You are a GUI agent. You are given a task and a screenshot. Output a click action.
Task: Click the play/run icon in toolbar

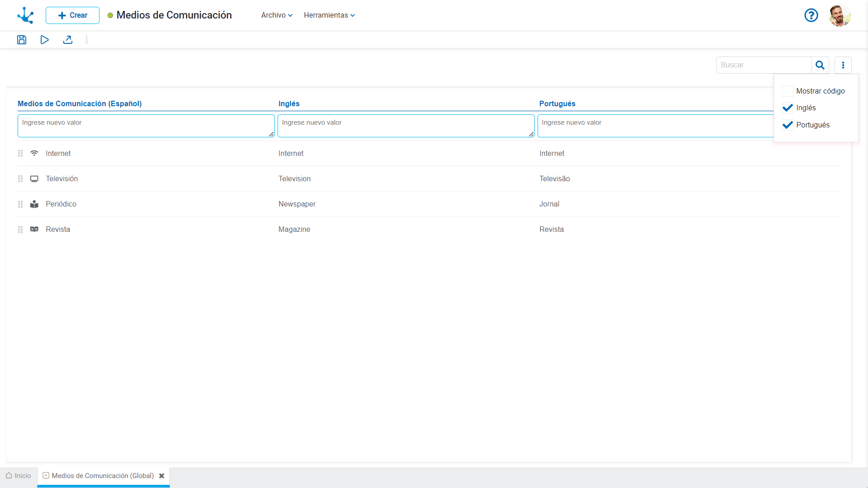coord(44,40)
